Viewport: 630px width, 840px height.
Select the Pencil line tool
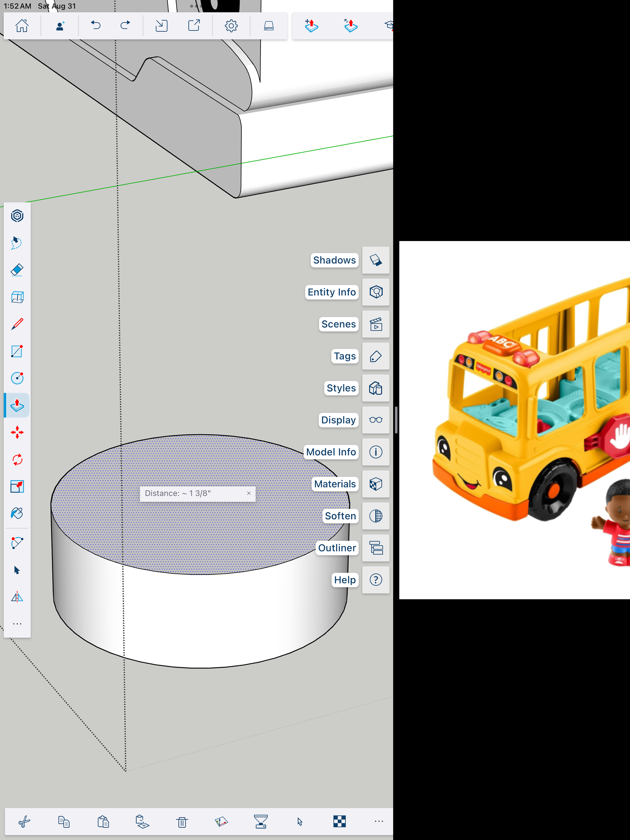(17, 324)
